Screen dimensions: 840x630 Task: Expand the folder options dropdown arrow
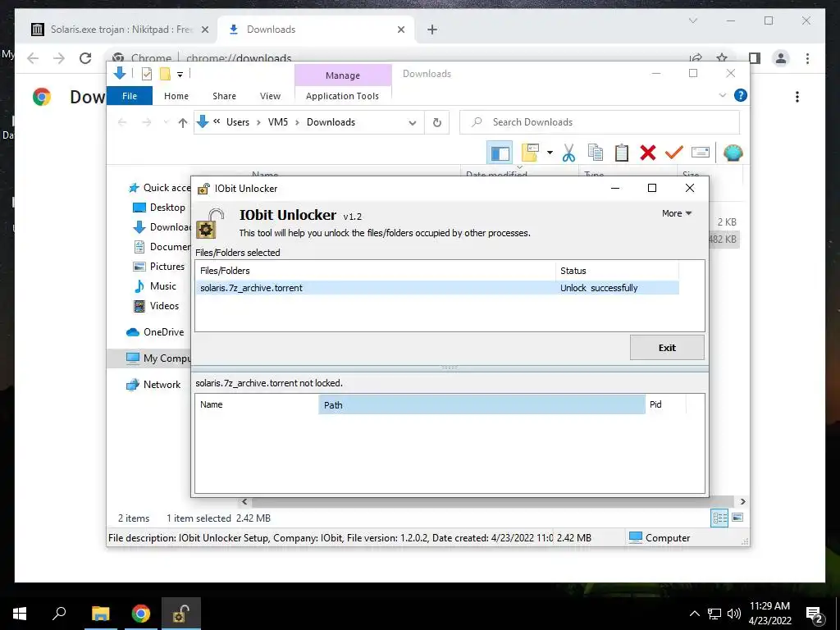[x=550, y=153]
